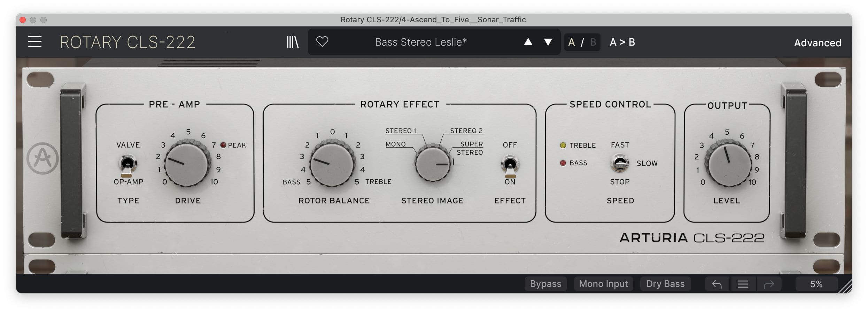Favorite the preset with the heart icon
The width and height of the screenshot is (868, 312).
322,42
